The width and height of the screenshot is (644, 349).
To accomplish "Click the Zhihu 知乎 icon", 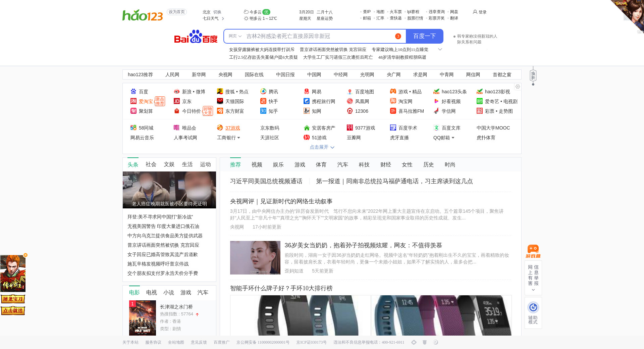I will (x=263, y=111).
